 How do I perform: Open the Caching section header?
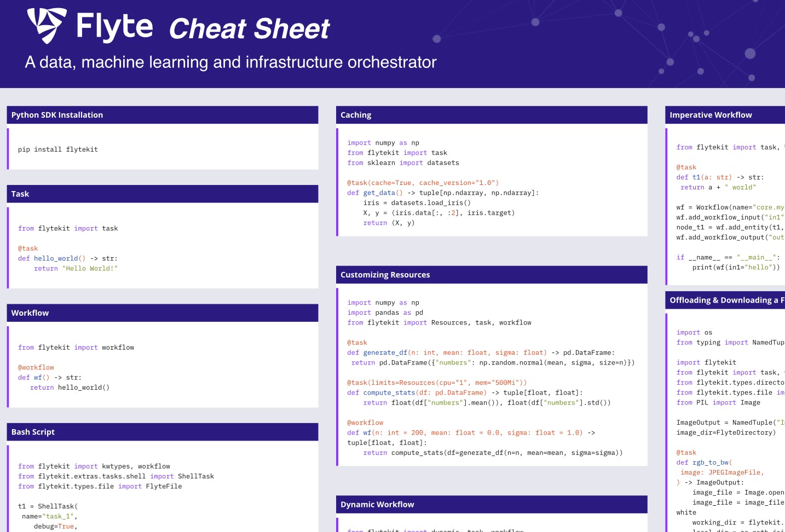[x=356, y=114]
